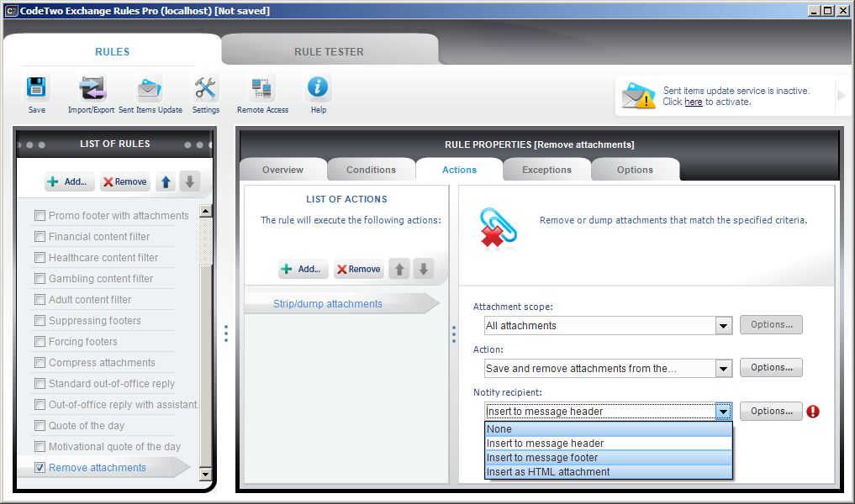Switch to RULE TESTER tab
Screen dimensions: 855x504
tap(330, 52)
